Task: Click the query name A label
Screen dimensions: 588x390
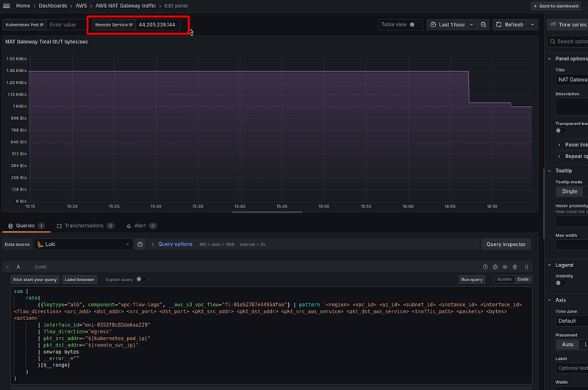Action: (18, 267)
